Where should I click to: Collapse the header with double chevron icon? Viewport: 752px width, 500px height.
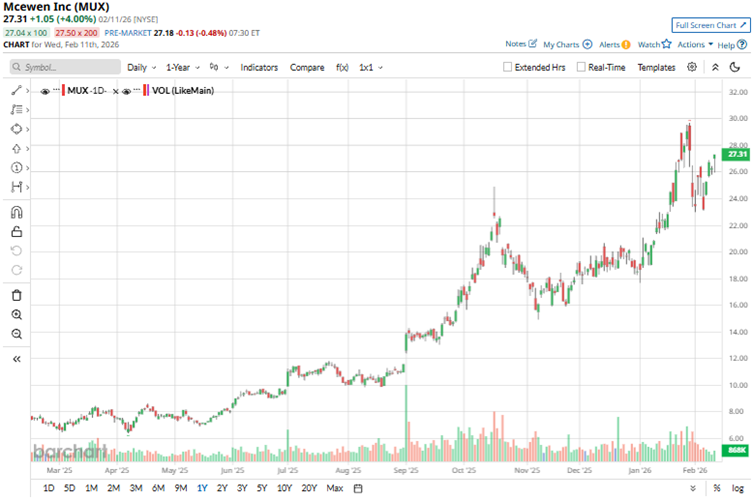(x=715, y=67)
